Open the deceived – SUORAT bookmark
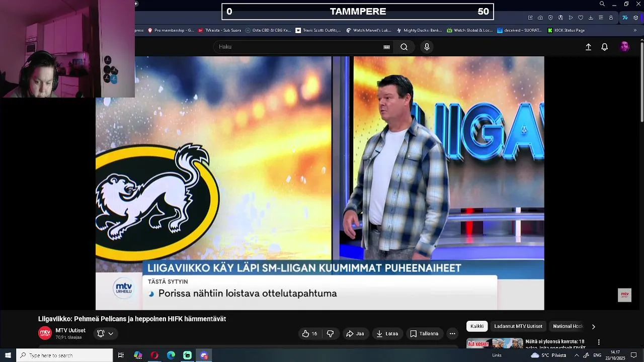This screenshot has width=644, height=362. (x=519, y=30)
